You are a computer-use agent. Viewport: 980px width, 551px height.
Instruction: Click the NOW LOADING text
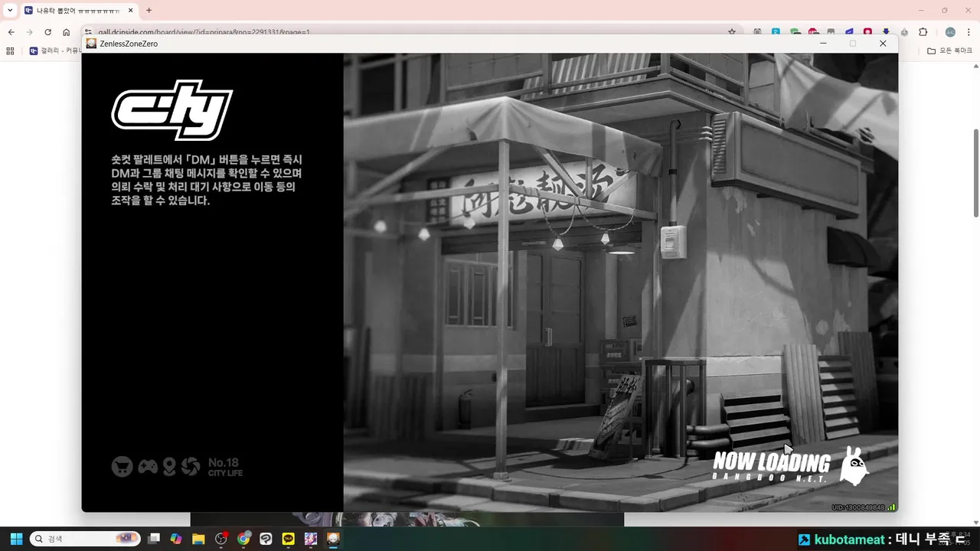771,462
